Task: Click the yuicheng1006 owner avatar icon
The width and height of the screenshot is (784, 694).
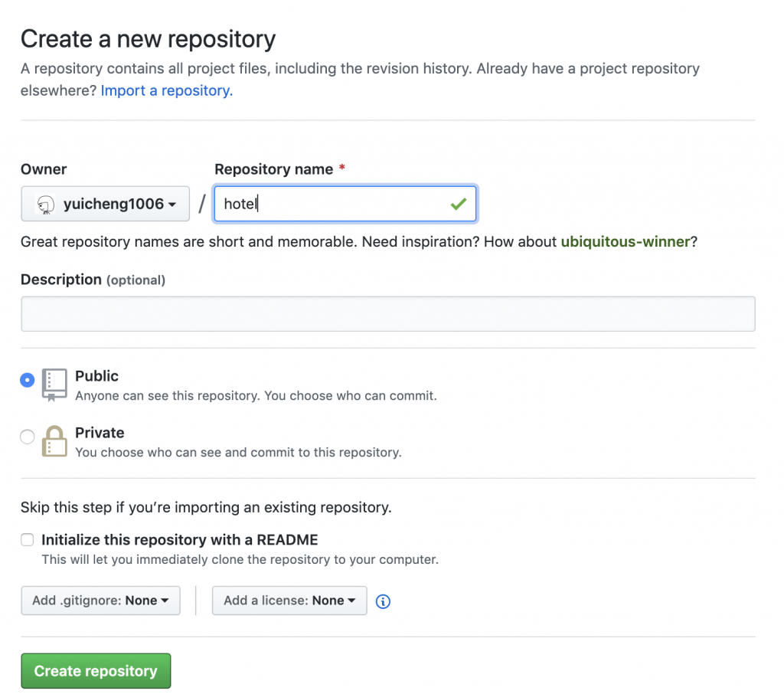Action: click(x=46, y=204)
